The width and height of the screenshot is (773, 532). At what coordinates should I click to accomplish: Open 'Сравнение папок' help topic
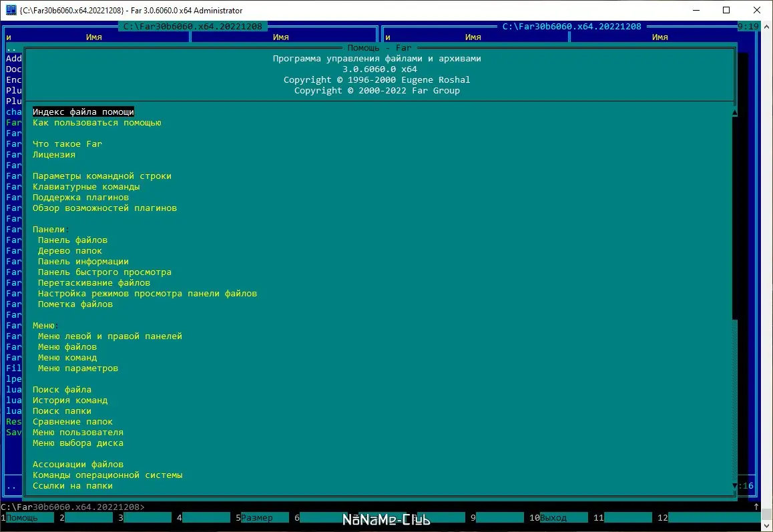pyautogui.click(x=73, y=422)
